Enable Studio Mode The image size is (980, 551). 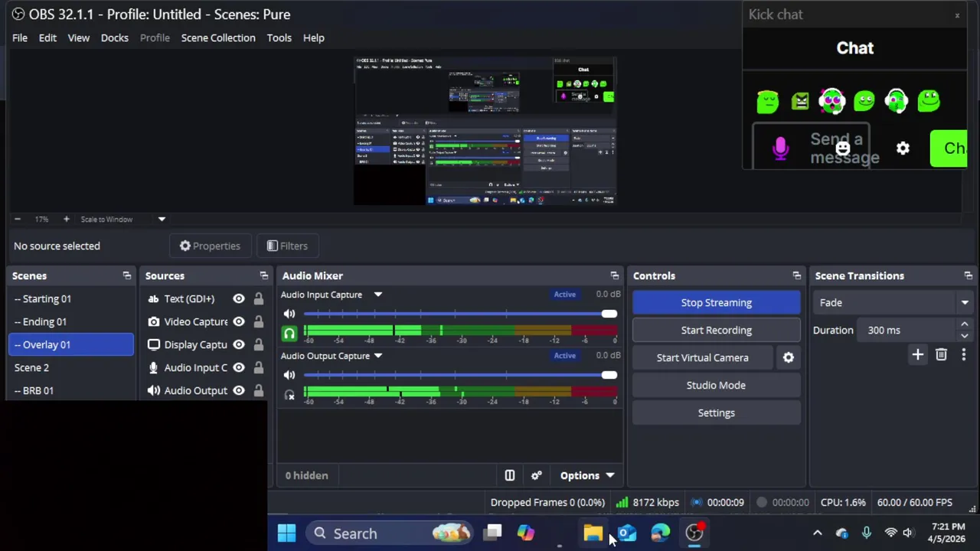(x=717, y=385)
